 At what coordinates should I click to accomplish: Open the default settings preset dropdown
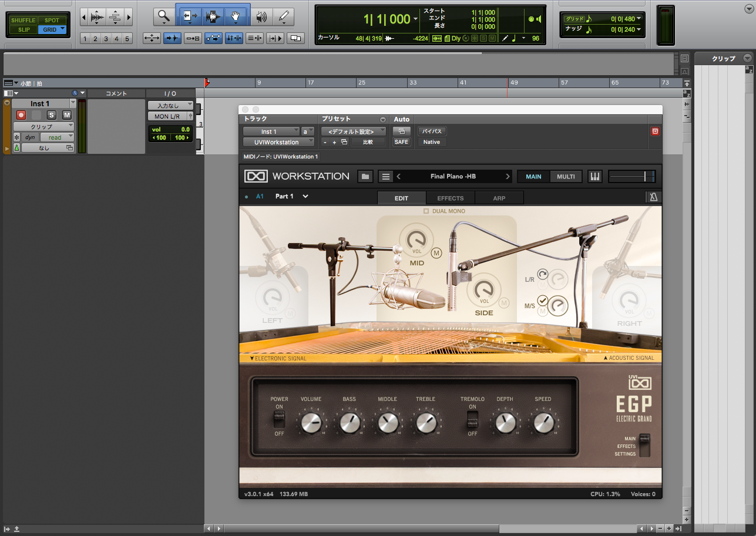[354, 132]
